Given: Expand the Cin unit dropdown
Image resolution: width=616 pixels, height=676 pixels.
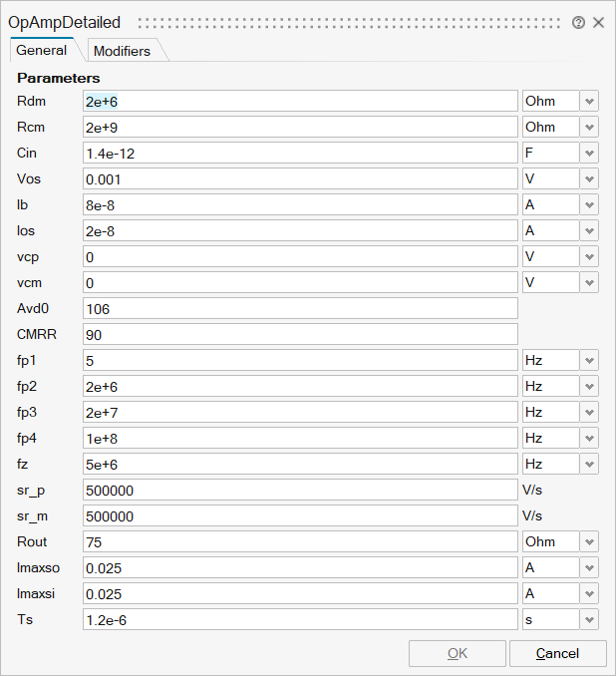Looking at the screenshot, I should coord(590,153).
